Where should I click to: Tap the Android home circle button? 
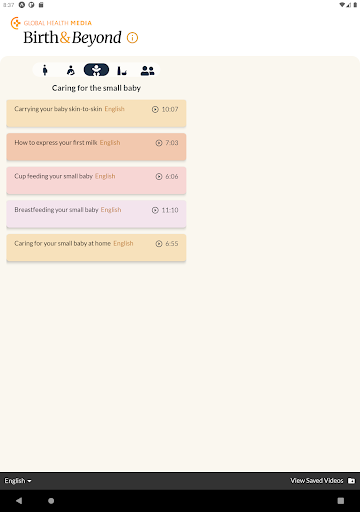click(51, 501)
